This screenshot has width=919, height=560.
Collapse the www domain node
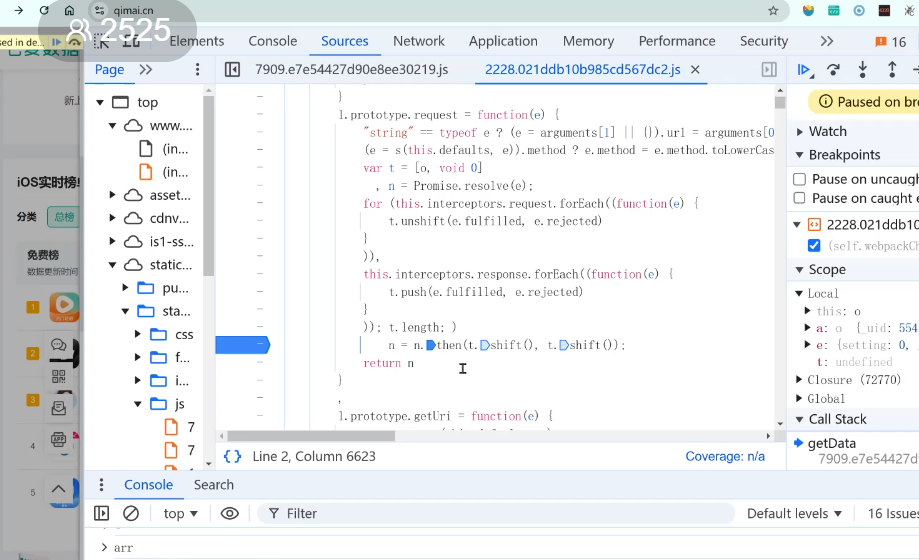[x=113, y=125]
